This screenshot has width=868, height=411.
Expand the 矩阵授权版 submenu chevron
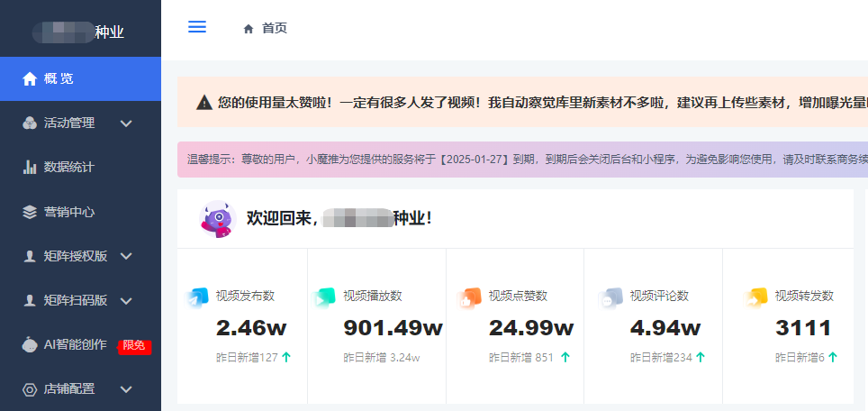click(126, 256)
